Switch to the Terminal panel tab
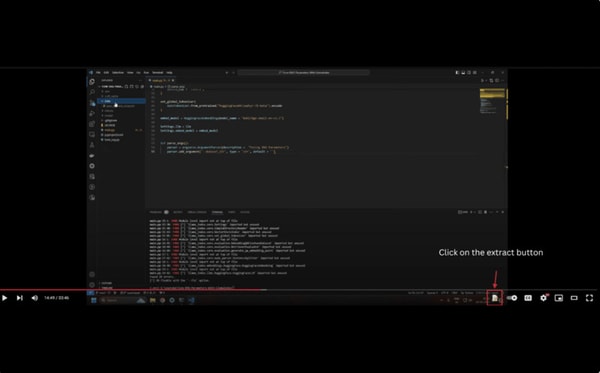 (x=217, y=212)
